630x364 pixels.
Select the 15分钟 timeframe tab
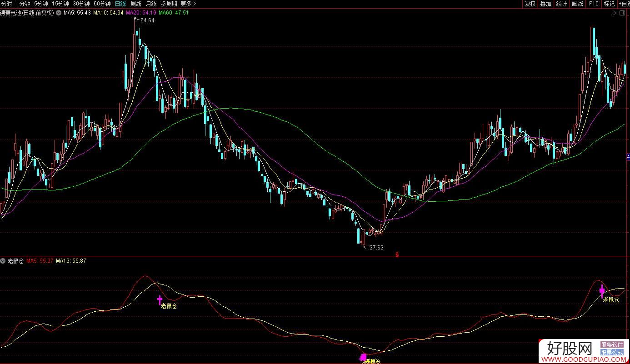[60, 4]
